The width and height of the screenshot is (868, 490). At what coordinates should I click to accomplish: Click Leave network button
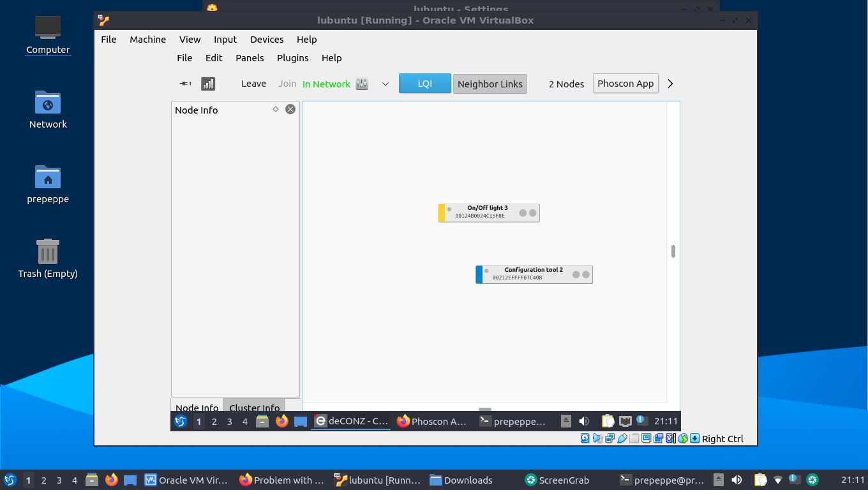[253, 84]
